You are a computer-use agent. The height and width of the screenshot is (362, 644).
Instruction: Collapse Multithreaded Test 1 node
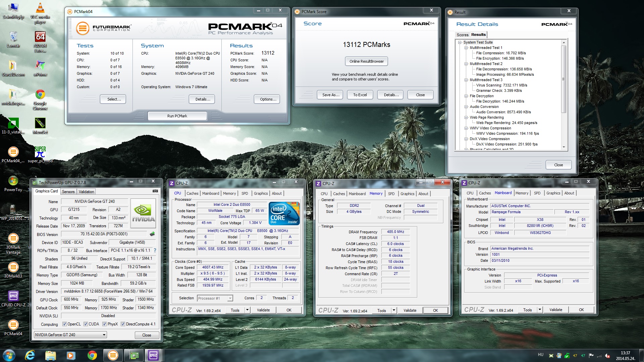click(x=466, y=48)
